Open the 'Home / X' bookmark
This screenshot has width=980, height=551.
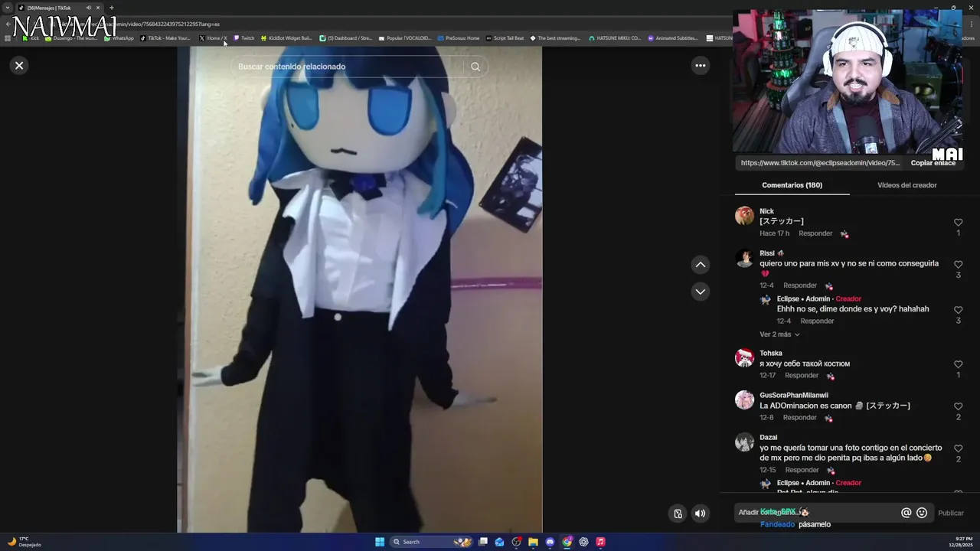pos(213,38)
